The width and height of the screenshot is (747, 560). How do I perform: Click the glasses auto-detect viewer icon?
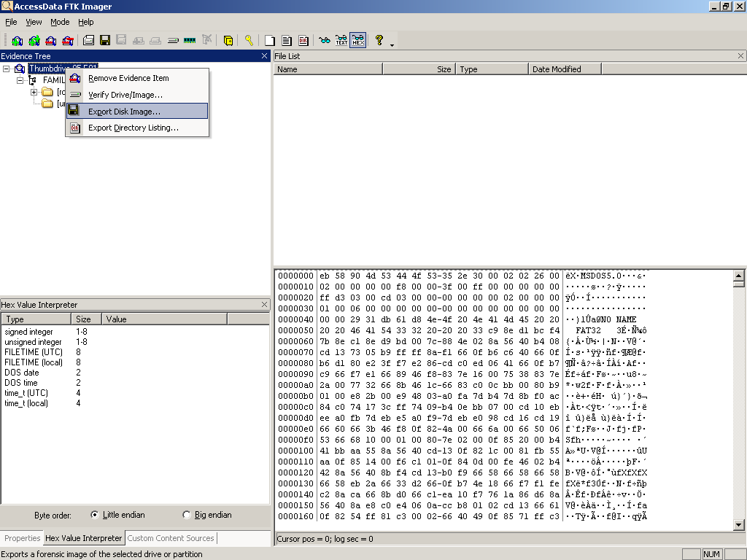325,41
